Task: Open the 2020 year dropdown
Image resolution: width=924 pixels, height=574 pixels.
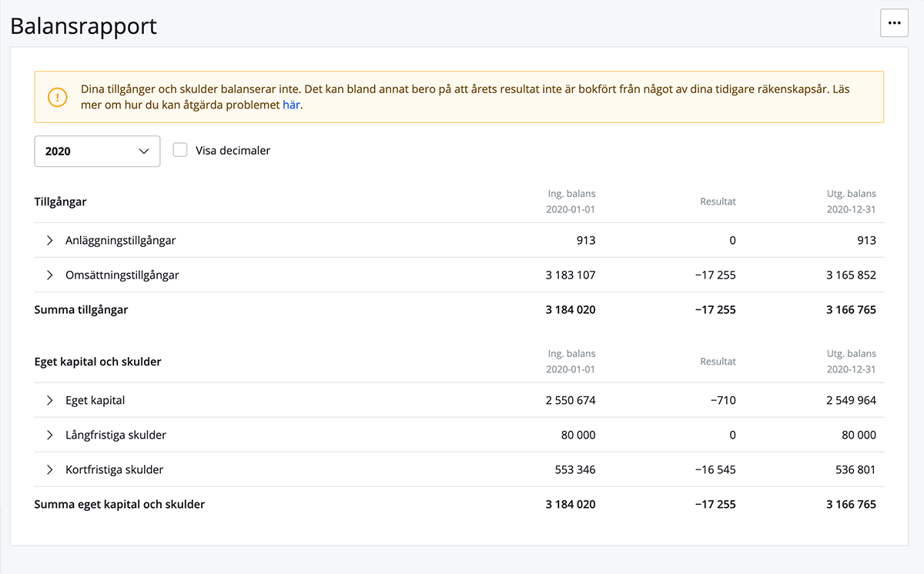Action: click(x=97, y=151)
